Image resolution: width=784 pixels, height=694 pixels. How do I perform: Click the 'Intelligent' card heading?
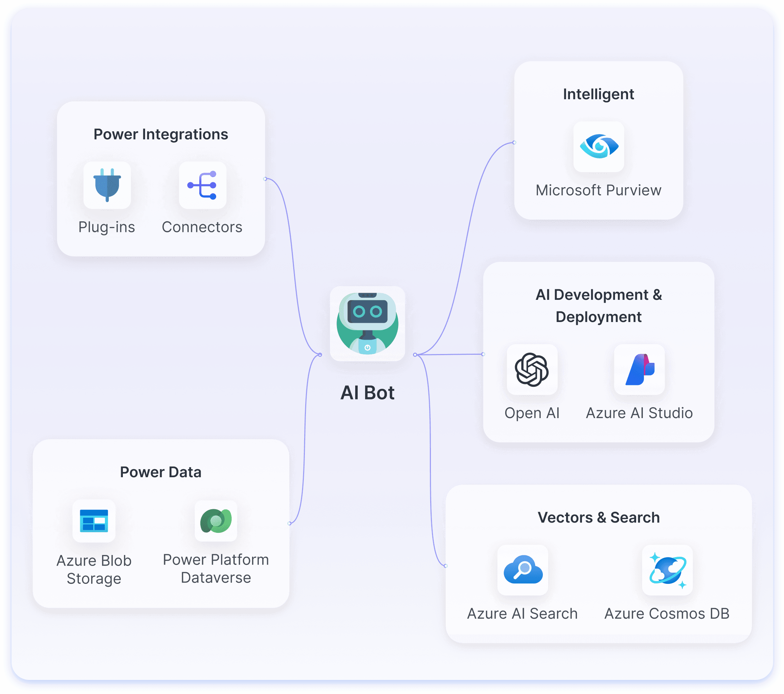point(598,94)
